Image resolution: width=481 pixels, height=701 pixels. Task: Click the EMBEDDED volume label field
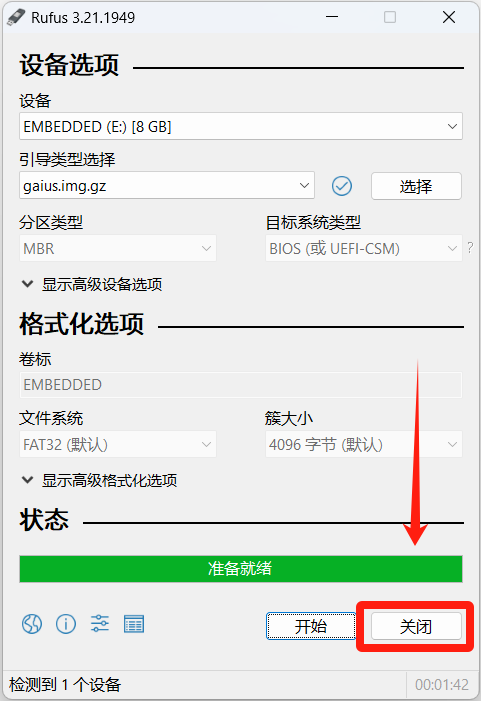pyautogui.click(x=240, y=384)
